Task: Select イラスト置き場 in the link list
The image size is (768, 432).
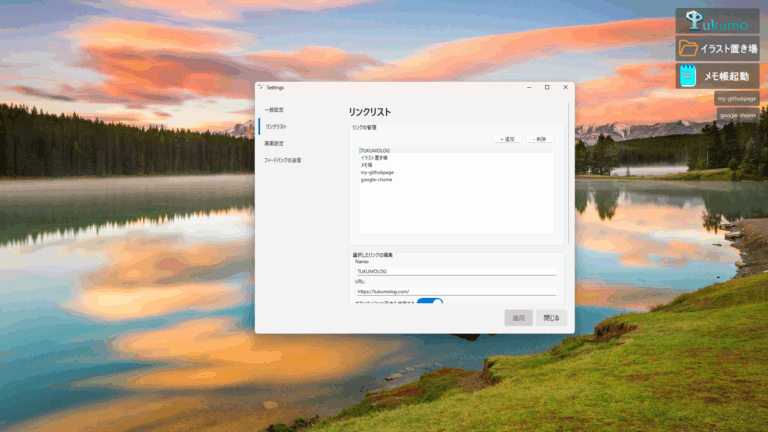Action: [x=456, y=158]
